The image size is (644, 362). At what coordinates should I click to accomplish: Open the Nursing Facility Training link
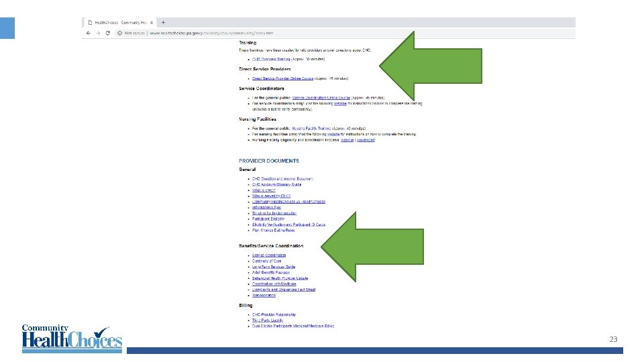[x=311, y=129]
